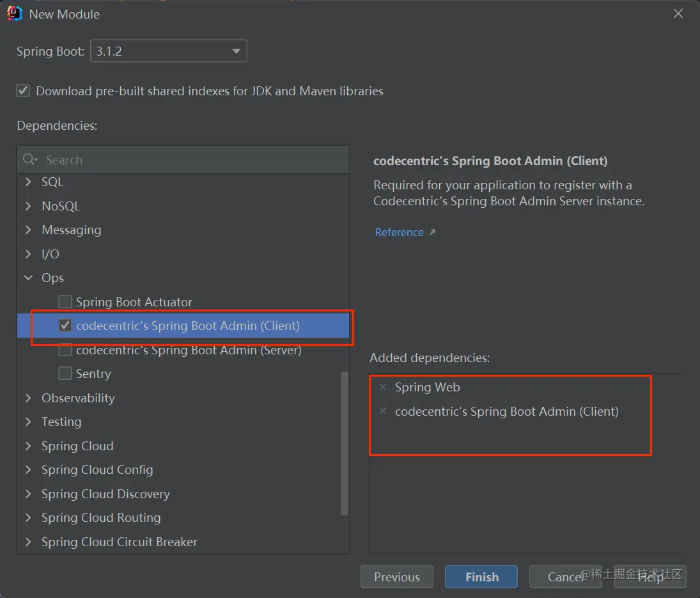Click the Previous button
Screen dimensions: 700x598
coord(397,576)
